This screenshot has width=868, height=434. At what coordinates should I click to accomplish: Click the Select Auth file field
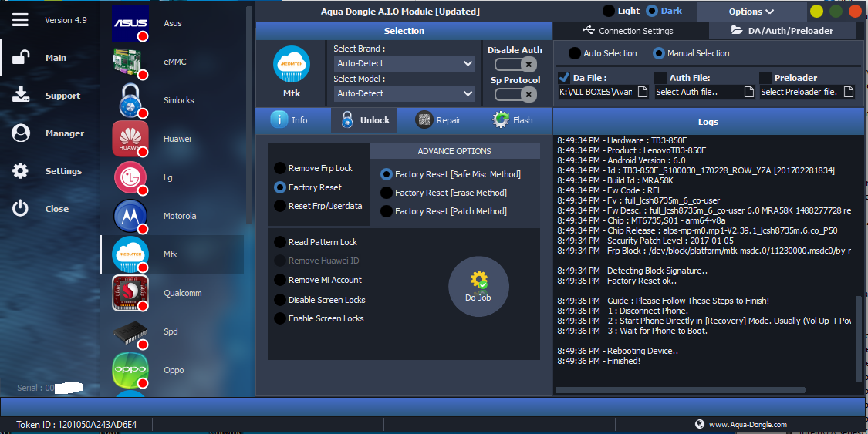(698, 92)
